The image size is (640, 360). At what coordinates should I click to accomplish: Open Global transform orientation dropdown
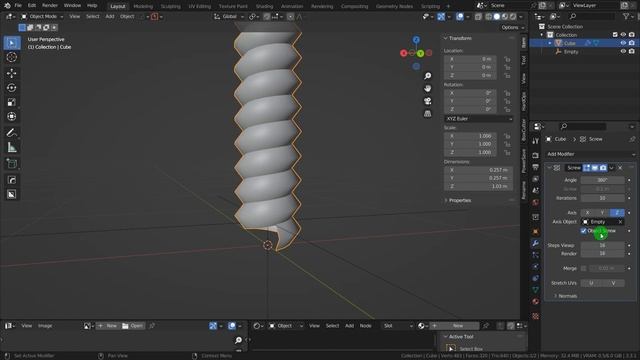229,17
